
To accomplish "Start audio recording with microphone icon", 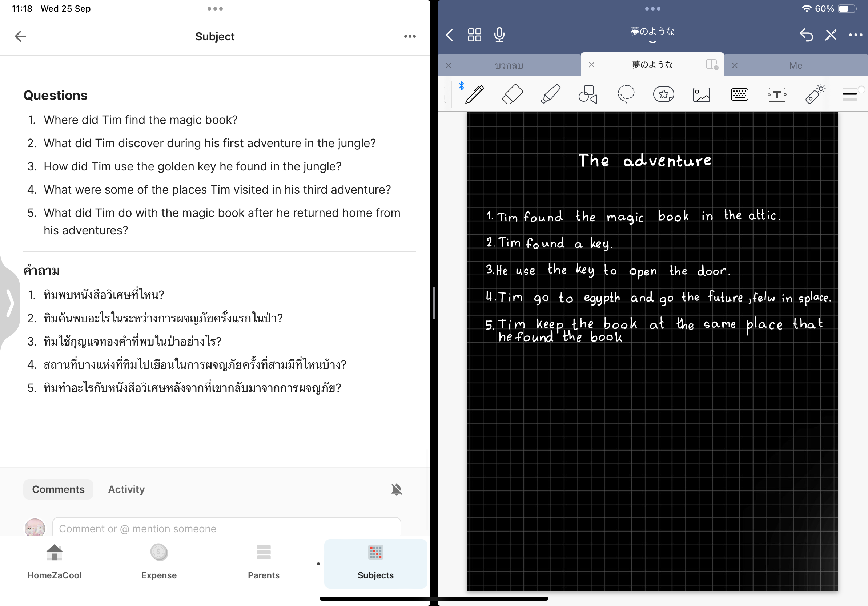I will [499, 35].
